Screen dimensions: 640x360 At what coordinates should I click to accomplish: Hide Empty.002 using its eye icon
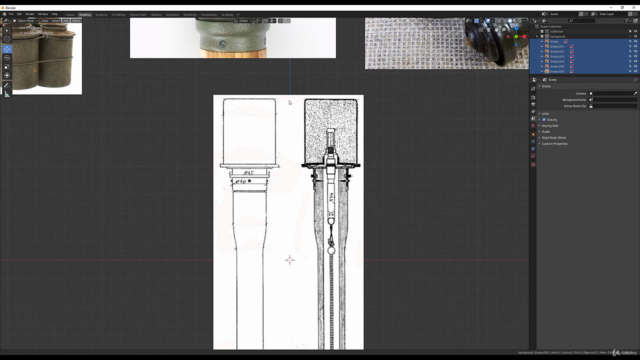[635, 51]
